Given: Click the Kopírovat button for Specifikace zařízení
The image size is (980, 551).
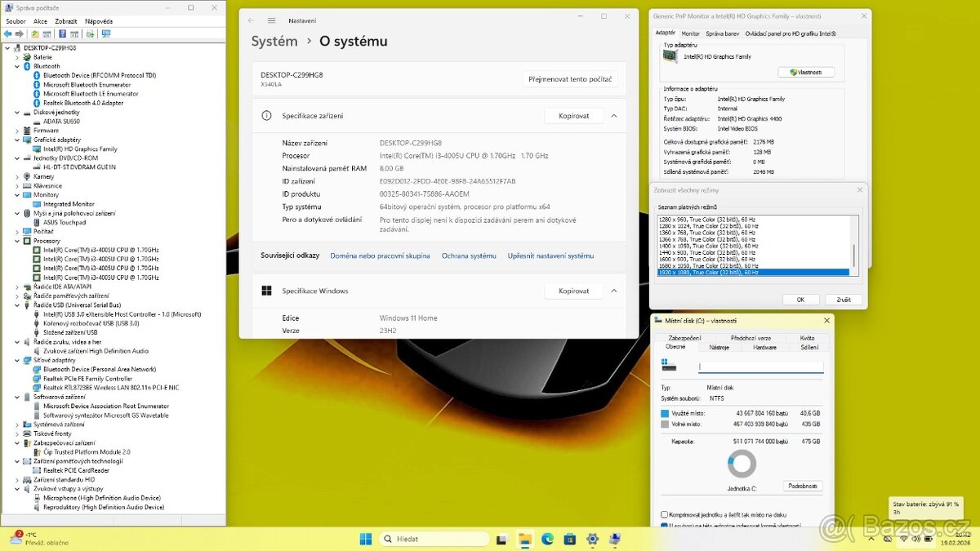Looking at the screenshot, I should (x=573, y=115).
